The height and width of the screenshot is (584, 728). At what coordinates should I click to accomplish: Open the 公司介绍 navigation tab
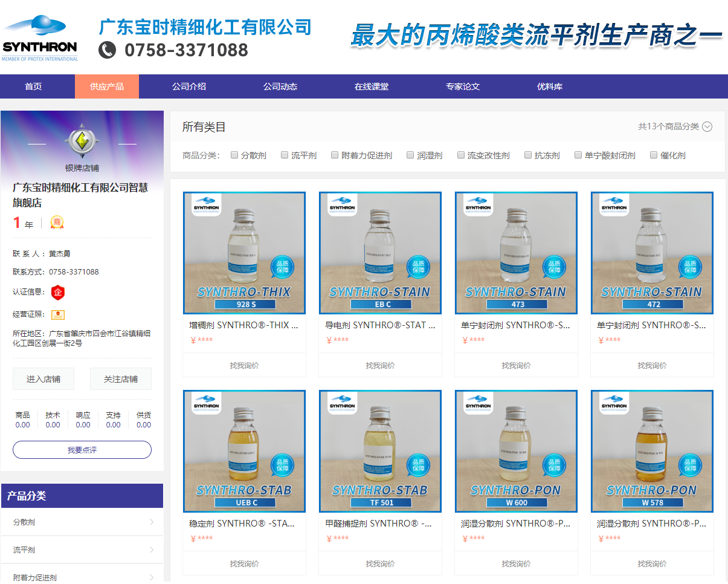click(x=189, y=86)
